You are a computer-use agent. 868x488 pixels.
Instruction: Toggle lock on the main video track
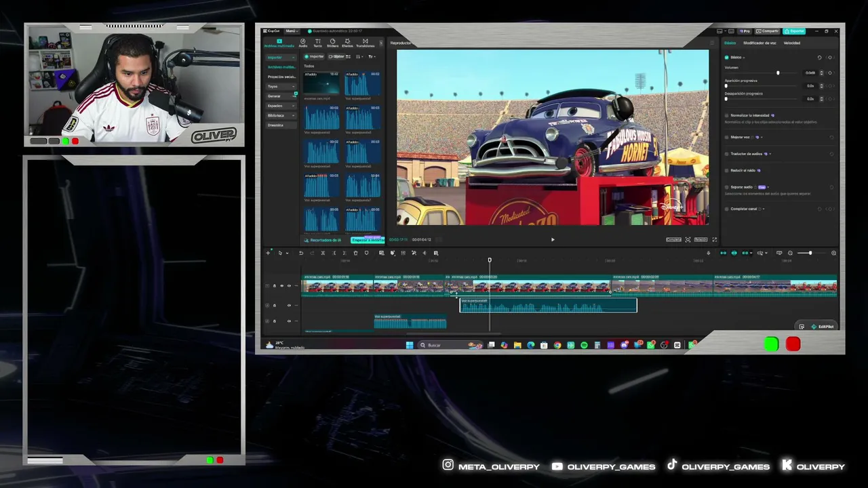pyautogui.click(x=275, y=286)
